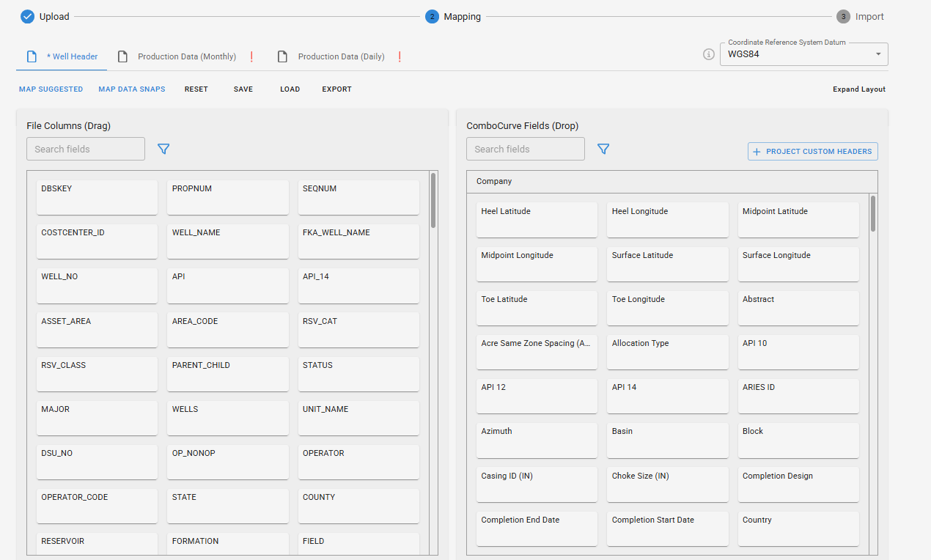The width and height of the screenshot is (931, 560).
Task: Click the warning mark on Production Data (Monthly)
Action: [x=251, y=56]
